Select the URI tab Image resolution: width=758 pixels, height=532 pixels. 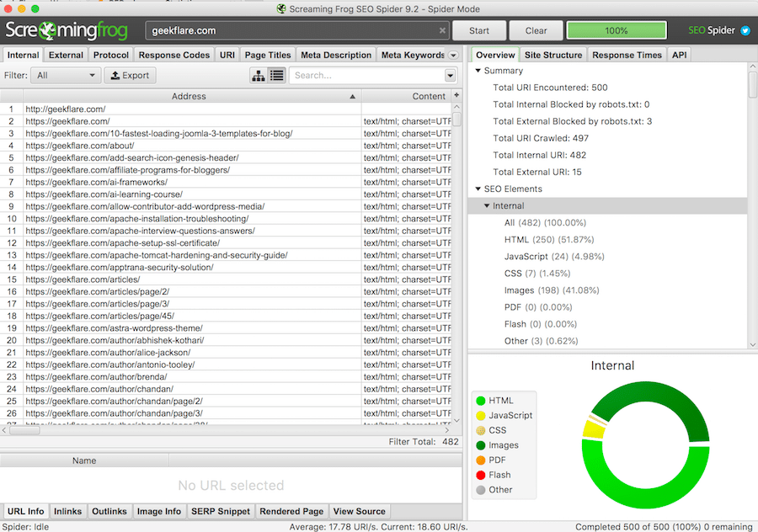[x=227, y=55]
